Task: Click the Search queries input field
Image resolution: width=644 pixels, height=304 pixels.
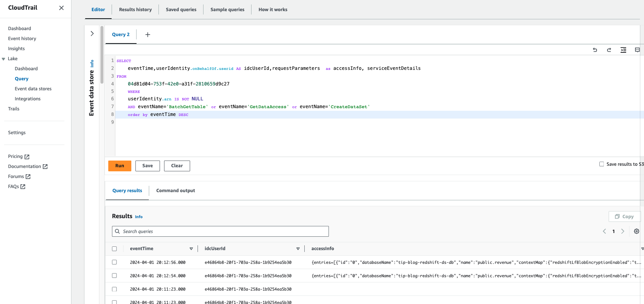Action: pos(220,231)
